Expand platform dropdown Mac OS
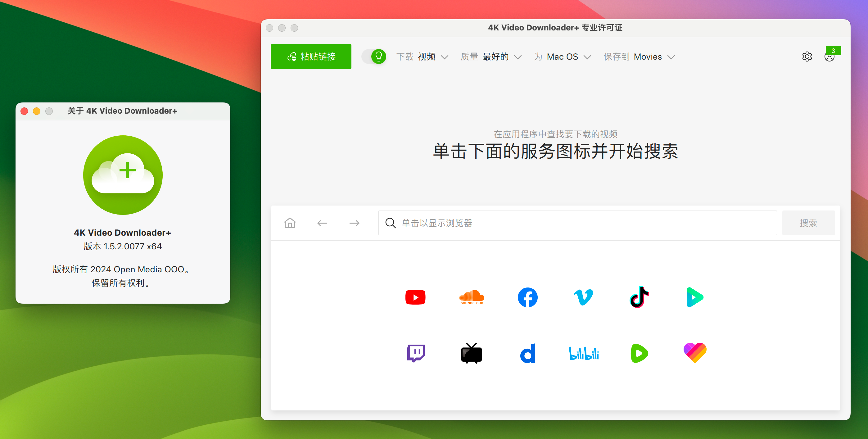 pos(563,57)
